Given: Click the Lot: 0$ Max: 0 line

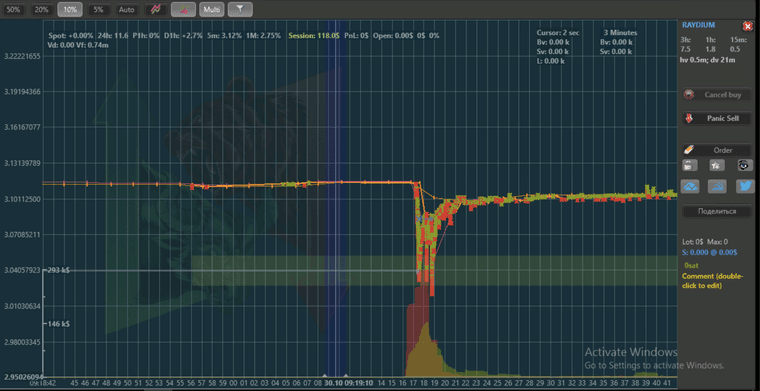Looking at the screenshot, I should pos(705,242).
